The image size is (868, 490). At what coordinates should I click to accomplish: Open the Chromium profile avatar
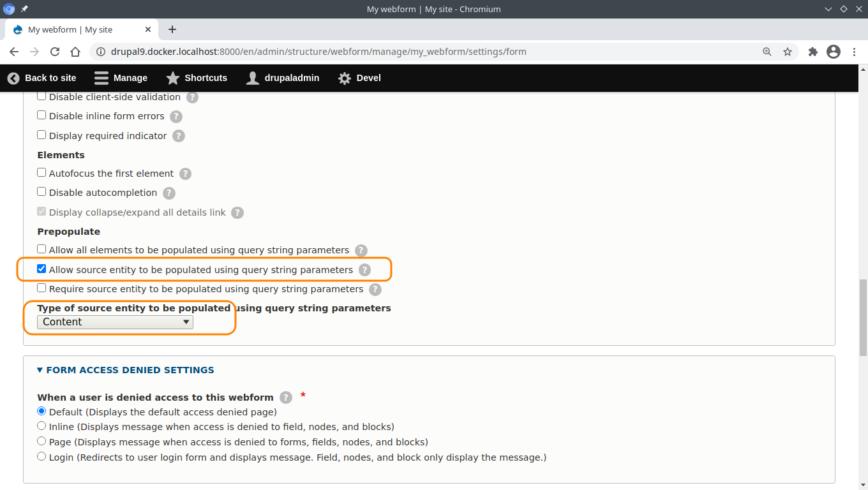coord(834,52)
